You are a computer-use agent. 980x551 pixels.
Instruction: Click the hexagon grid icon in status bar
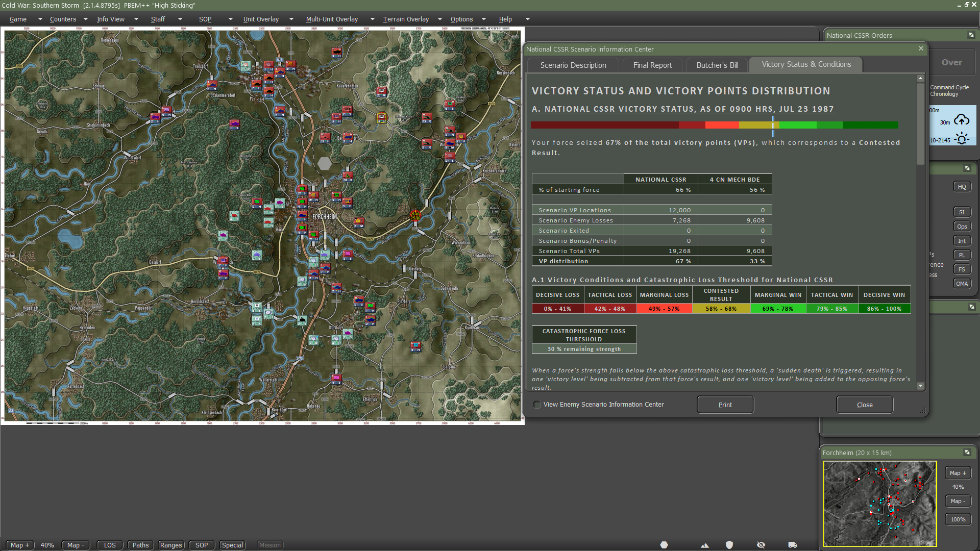(x=664, y=545)
